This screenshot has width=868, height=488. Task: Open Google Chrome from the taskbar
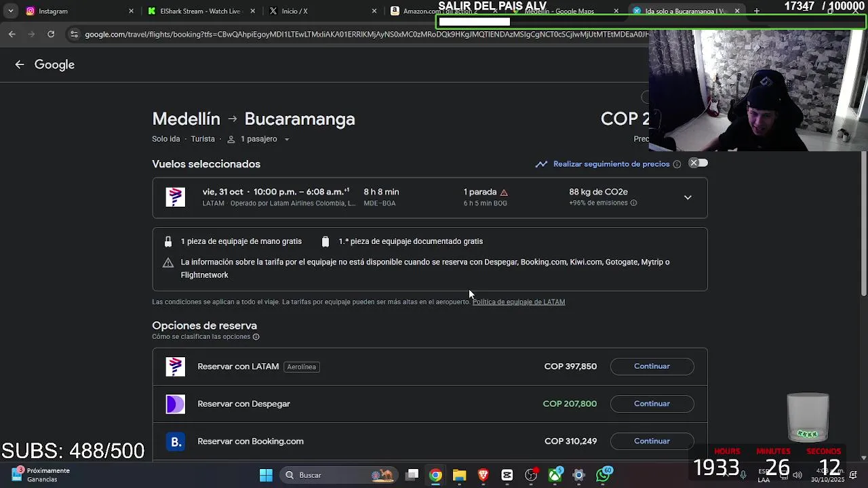click(435, 475)
